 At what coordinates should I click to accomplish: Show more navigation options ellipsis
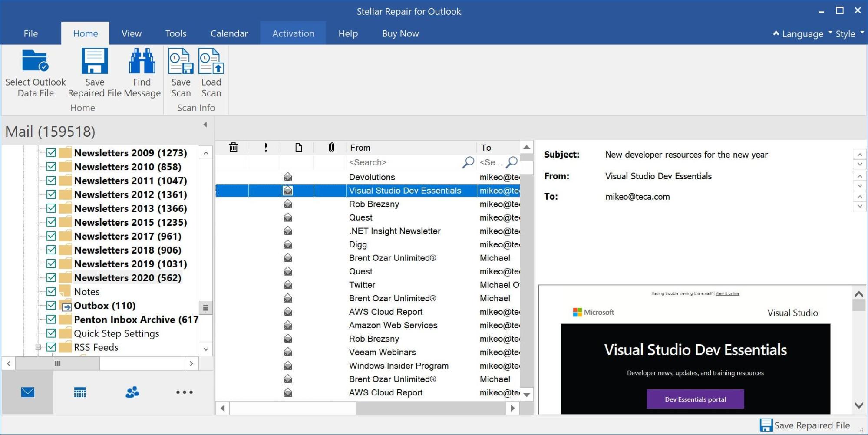[x=184, y=392]
